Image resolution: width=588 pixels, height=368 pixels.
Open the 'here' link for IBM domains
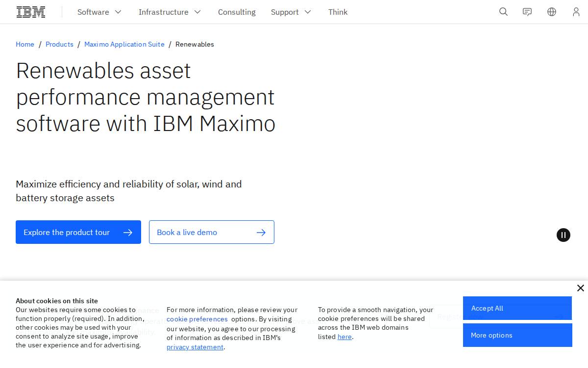point(344,337)
